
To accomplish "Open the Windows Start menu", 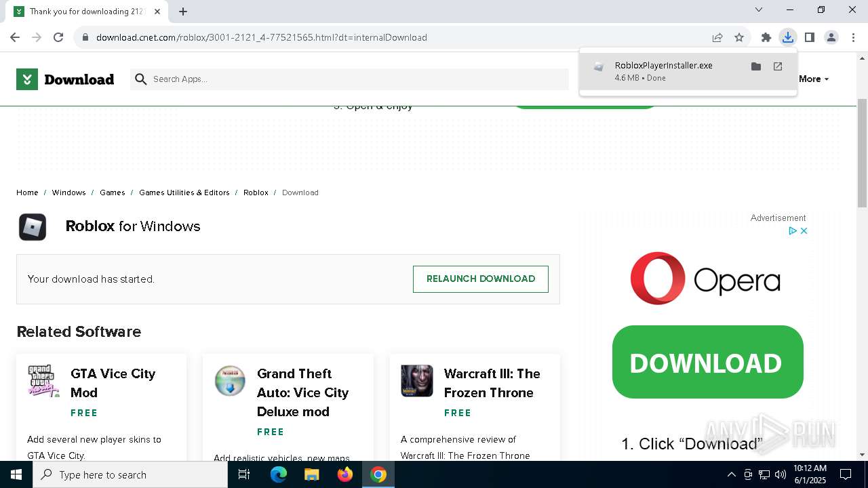I will [x=16, y=474].
